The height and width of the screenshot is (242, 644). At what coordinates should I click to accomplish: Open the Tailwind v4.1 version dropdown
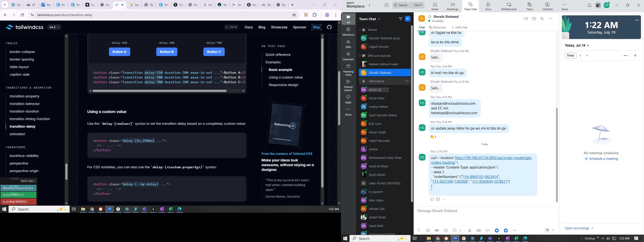point(54,27)
